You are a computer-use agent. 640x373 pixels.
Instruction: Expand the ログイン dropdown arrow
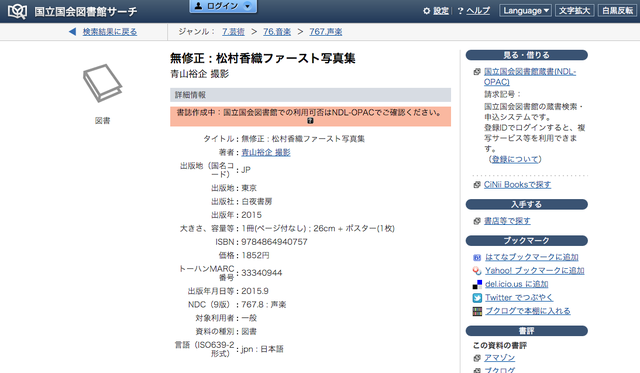click(x=247, y=6)
